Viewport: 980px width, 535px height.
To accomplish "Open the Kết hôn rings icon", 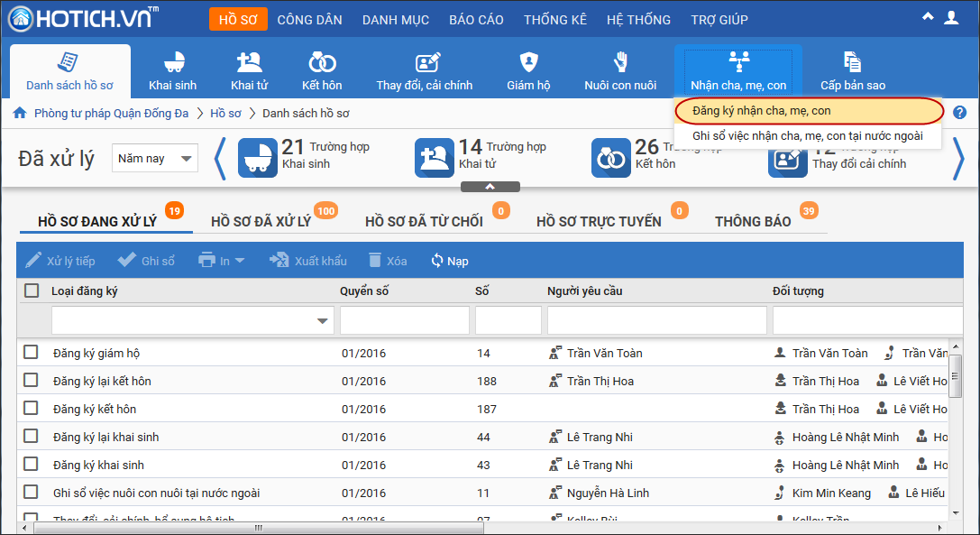I will click(x=322, y=63).
